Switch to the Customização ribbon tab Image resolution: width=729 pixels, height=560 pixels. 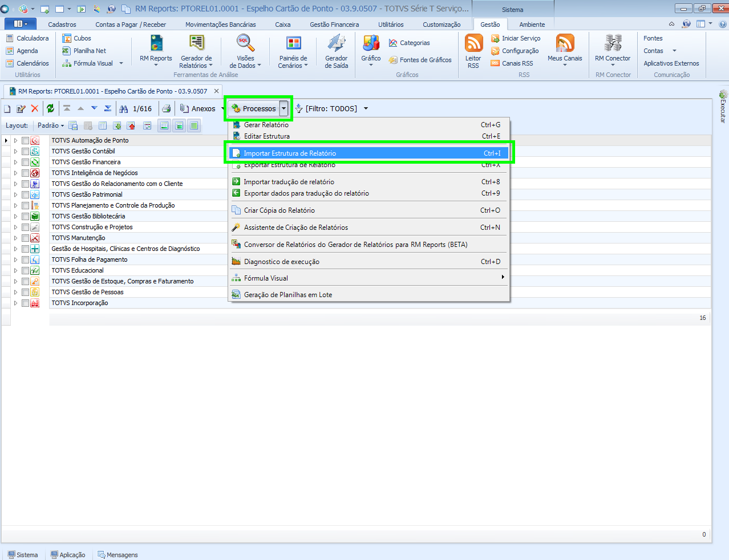coord(442,25)
